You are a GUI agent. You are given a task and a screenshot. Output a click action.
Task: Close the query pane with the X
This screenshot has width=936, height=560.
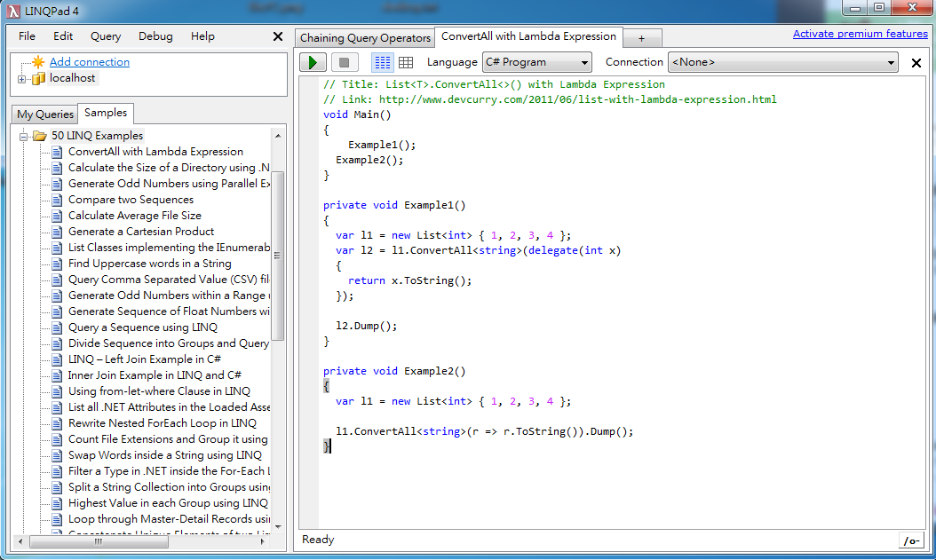pyautogui.click(x=916, y=63)
